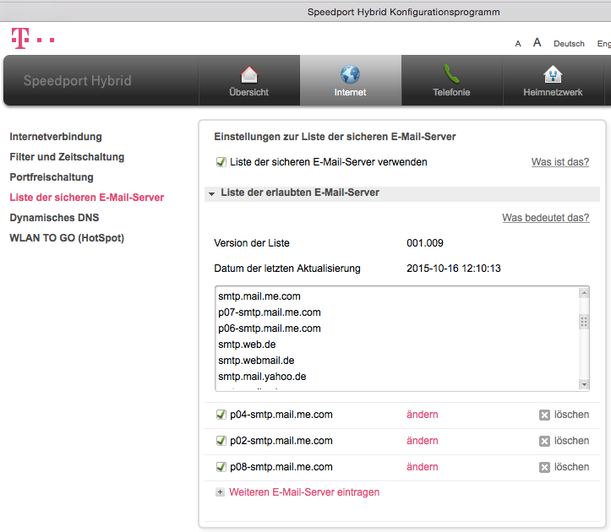Open WLAN TO GO (HotSpot) page
The width and height of the screenshot is (611, 532).
click(x=67, y=238)
